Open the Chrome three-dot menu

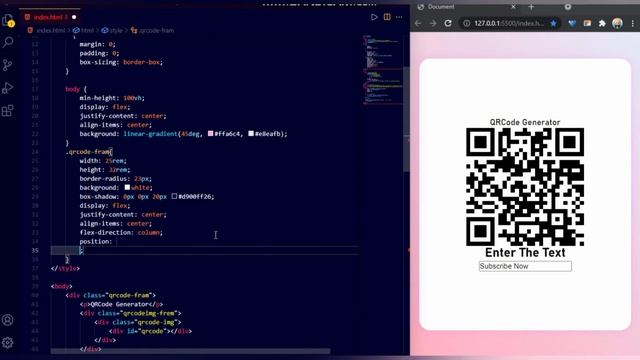pos(633,23)
